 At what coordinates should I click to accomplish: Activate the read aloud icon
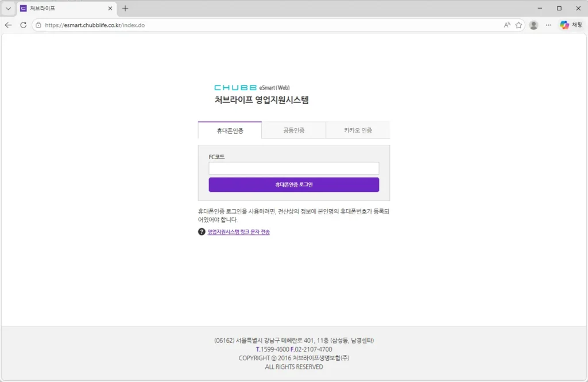click(x=507, y=25)
